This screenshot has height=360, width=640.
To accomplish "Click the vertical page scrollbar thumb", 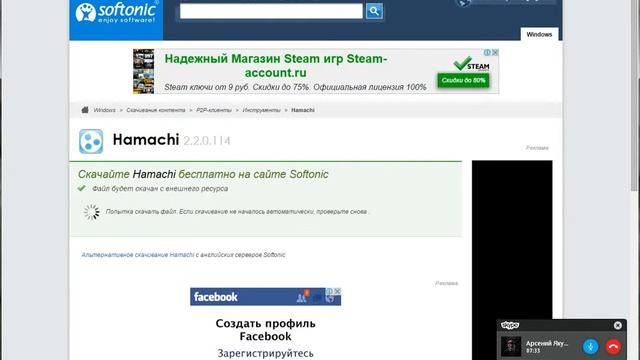I will [635, 96].
